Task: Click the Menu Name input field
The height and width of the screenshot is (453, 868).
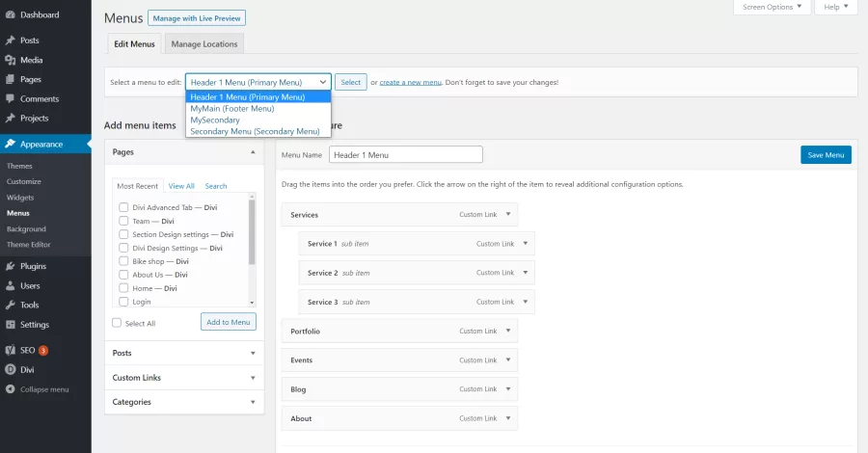Action: [406, 155]
